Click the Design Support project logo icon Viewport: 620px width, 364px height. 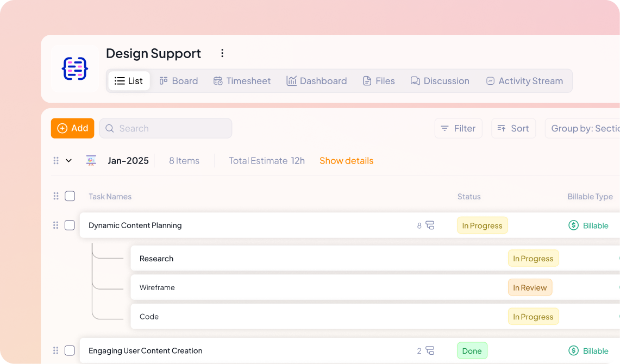75,69
